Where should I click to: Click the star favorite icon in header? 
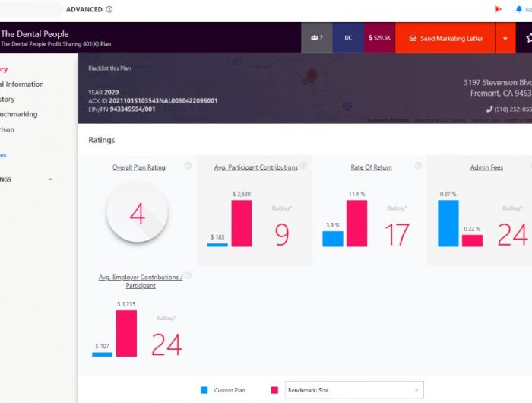(x=528, y=38)
